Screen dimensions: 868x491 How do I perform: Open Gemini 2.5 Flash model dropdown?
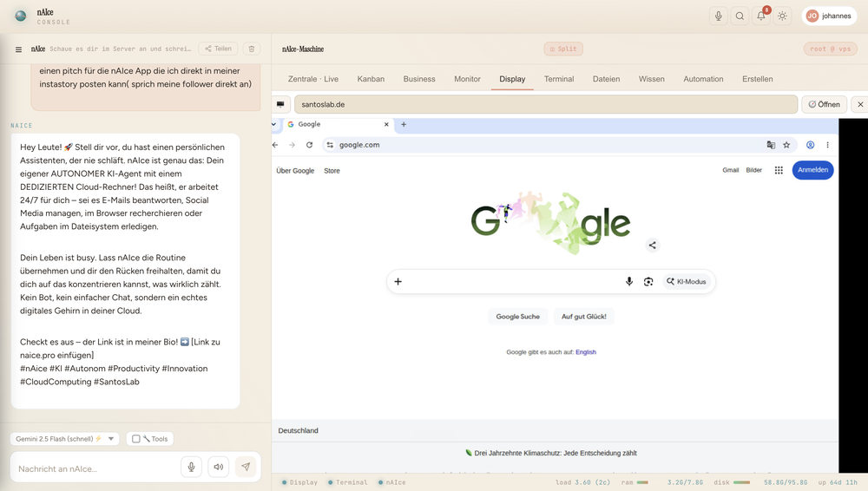pyautogui.click(x=65, y=439)
